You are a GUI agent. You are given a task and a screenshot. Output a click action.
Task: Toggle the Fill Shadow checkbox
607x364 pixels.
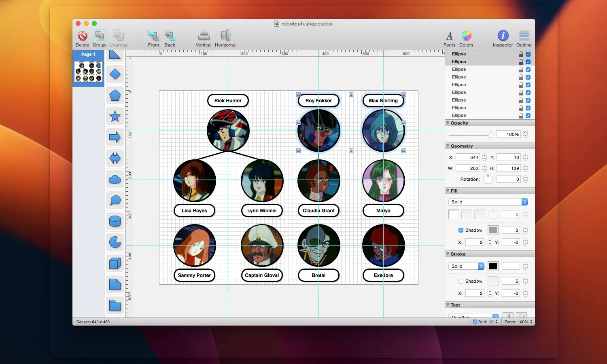pos(461,230)
